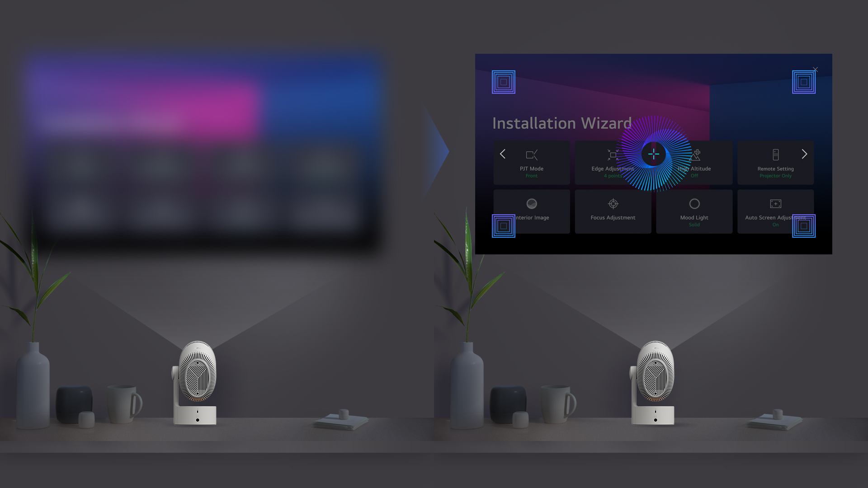Click the Interior Image icon

pyautogui.click(x=531, y=204)
